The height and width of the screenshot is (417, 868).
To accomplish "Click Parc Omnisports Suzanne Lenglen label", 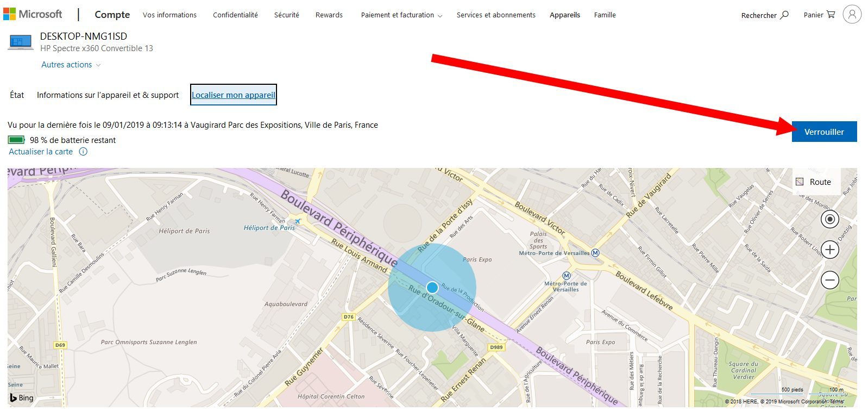I will [x=149, y=342].
